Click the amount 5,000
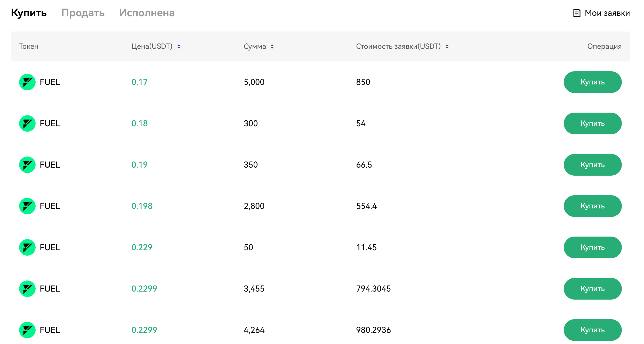Screen dimensions: 644x344 coord(254,82)
